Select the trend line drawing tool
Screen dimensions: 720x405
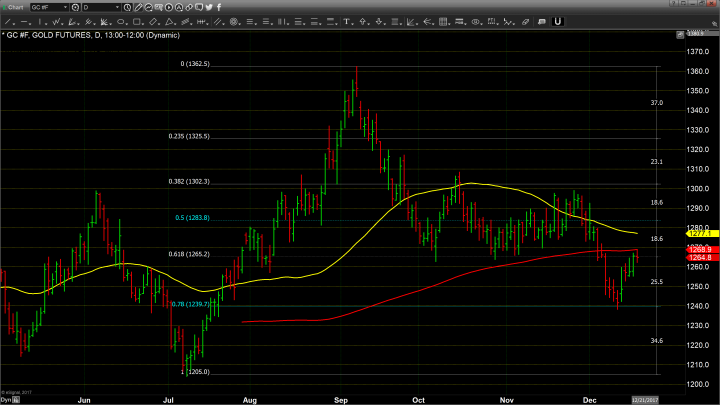pos(6,22)
